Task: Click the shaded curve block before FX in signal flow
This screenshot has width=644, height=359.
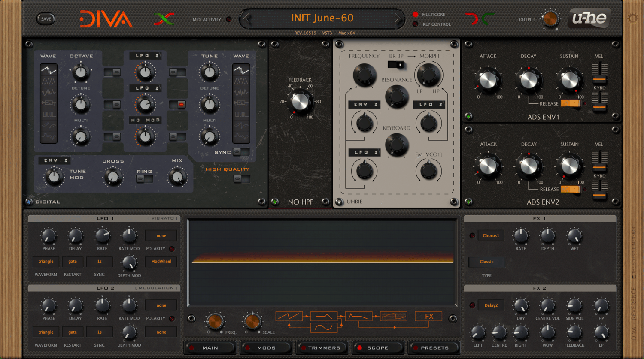Action: (393, 317)
